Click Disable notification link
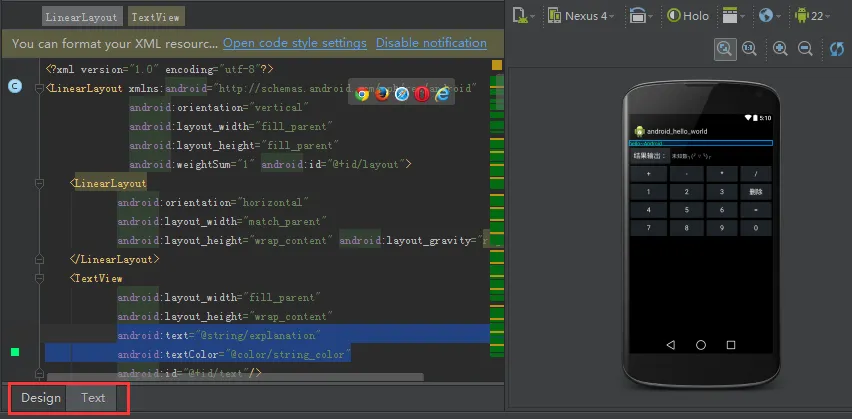852x419 pixels. [x=431, y=43]
